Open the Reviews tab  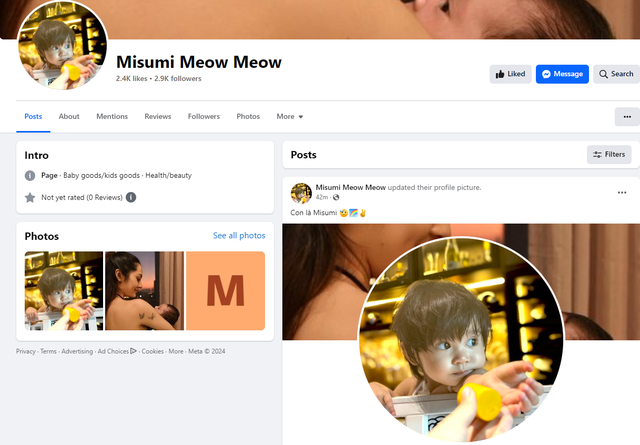pos(158,117)
